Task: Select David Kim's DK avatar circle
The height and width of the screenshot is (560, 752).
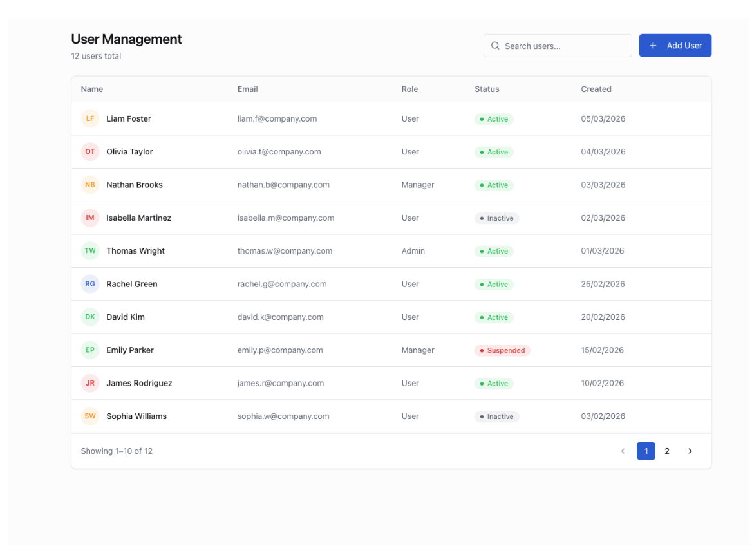Action: [x=89, y=317]
